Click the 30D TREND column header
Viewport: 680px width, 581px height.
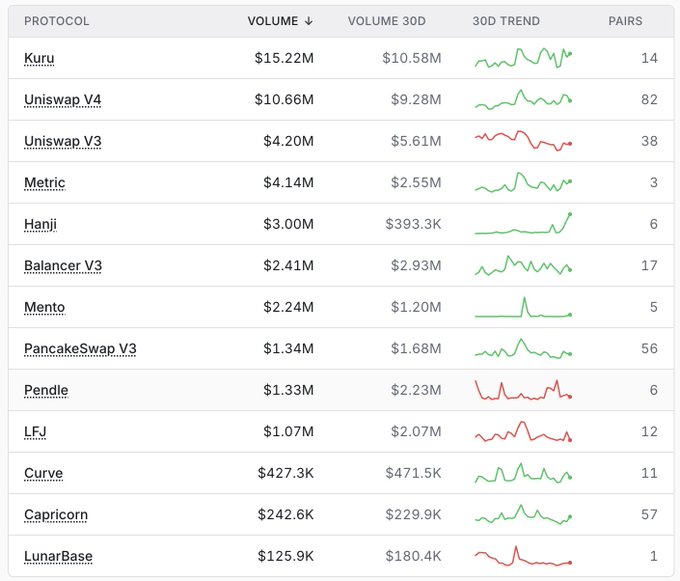[506, 21]
